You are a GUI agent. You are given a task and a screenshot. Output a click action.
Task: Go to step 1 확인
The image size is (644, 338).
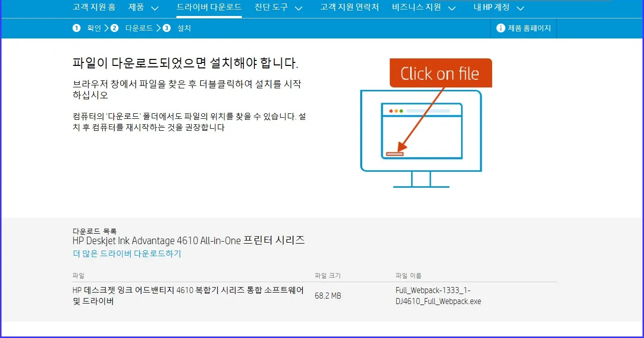94,28
